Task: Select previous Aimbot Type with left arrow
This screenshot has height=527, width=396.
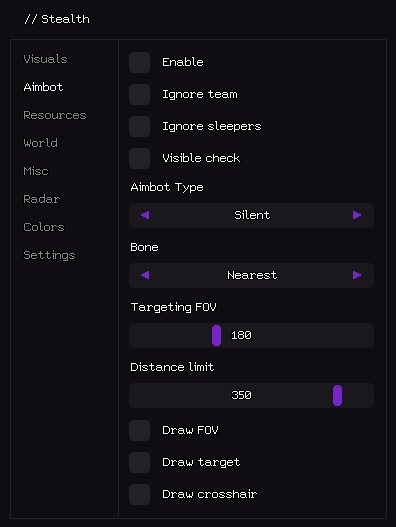Action: pos(145,215)
